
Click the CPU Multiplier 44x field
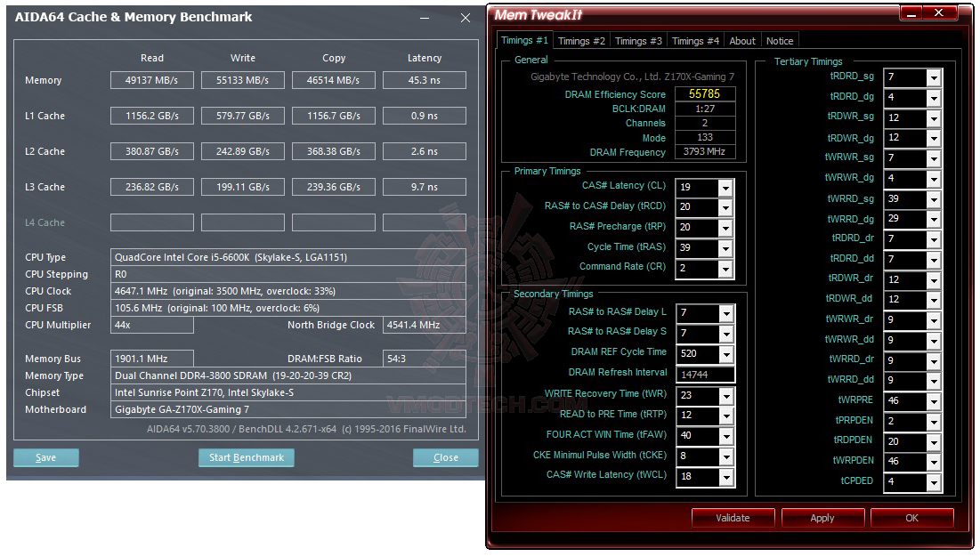pos(152,326)
